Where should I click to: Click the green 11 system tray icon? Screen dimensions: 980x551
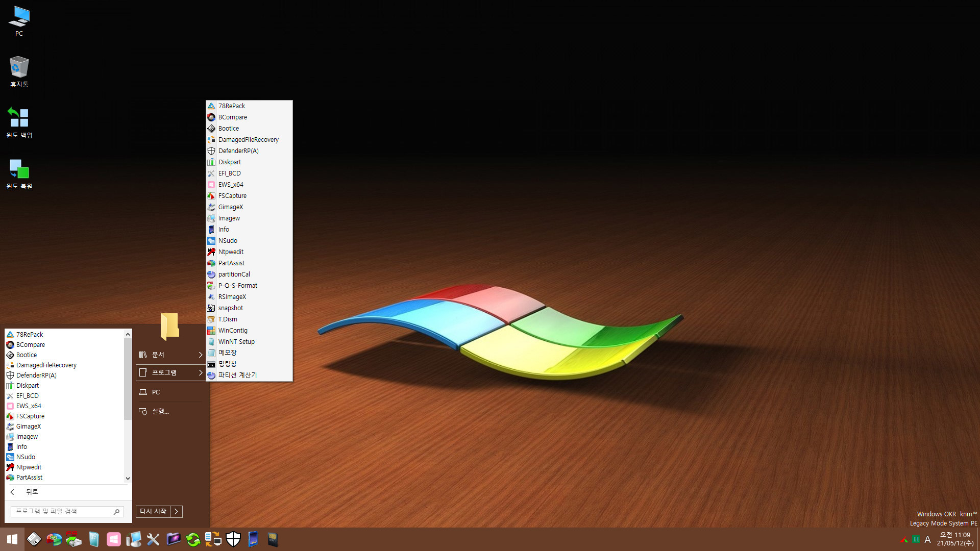pos(916,539)
